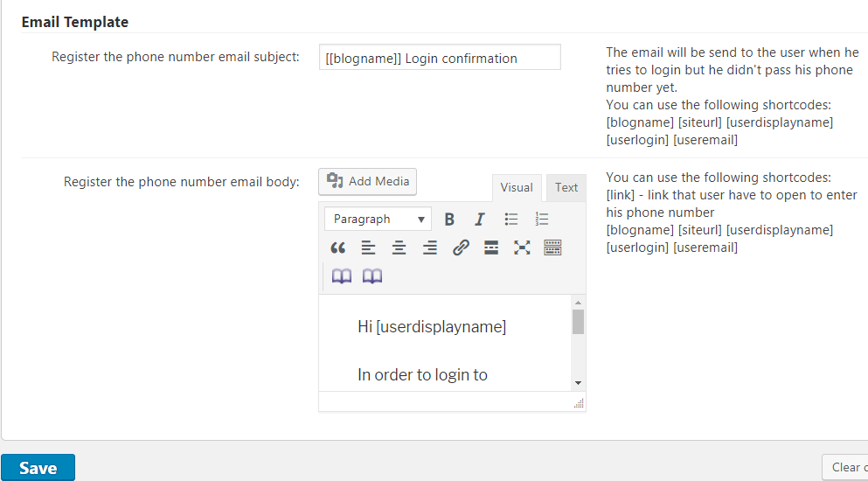This screenshot has height=481, width=868.
Task: Click the first book icon in toolbar
Action: click(x=341, y=276)
